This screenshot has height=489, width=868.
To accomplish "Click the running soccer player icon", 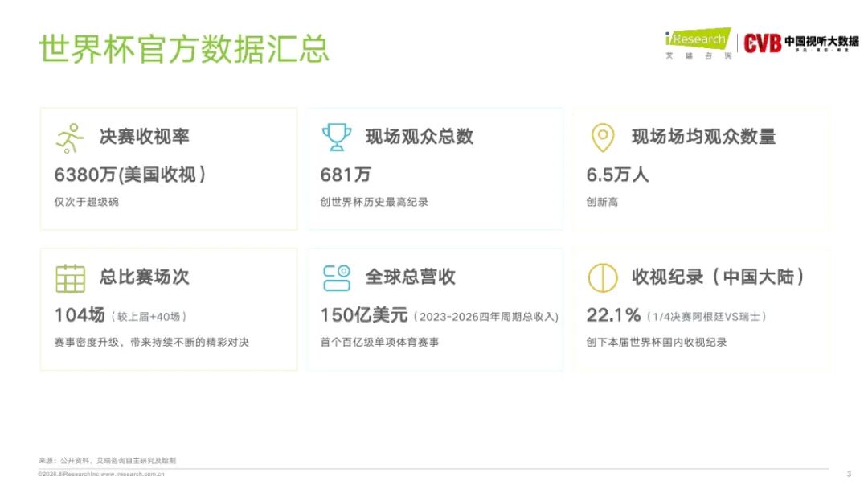I will (x=70, y=138).
